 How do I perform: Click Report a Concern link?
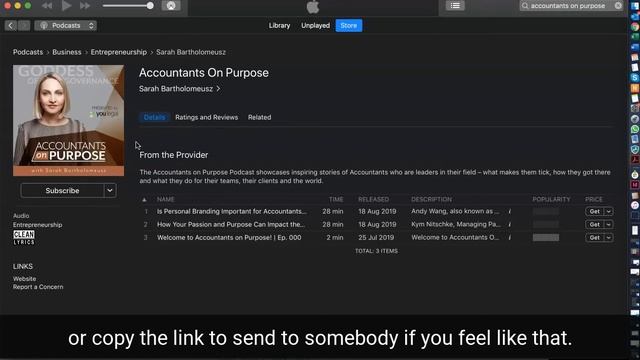[38, 287]
